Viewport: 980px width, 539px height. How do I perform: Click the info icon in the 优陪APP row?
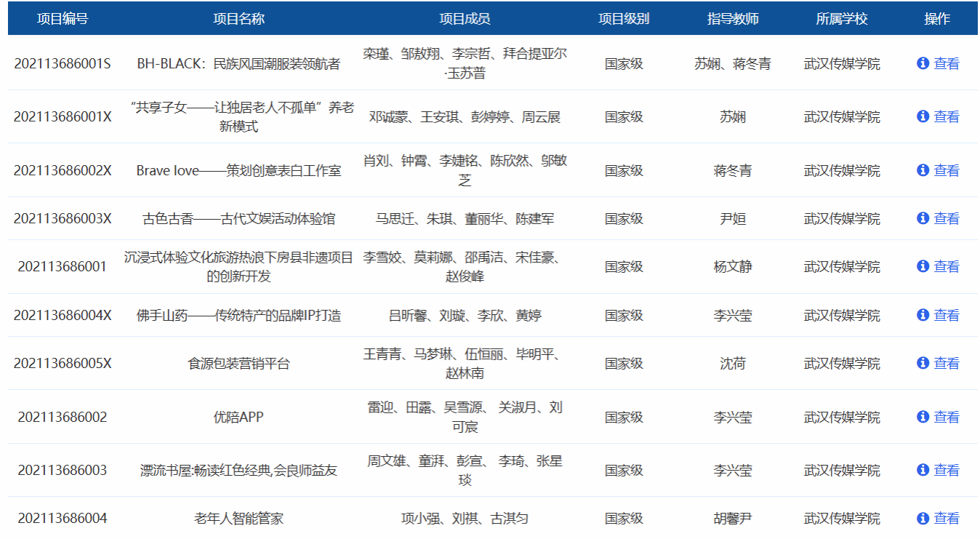coord(923,417)
